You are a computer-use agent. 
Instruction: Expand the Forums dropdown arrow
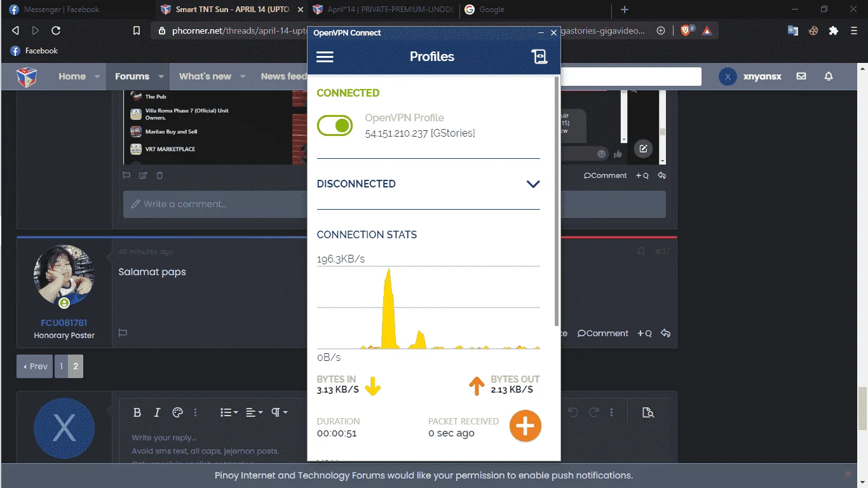pos(161,77)
